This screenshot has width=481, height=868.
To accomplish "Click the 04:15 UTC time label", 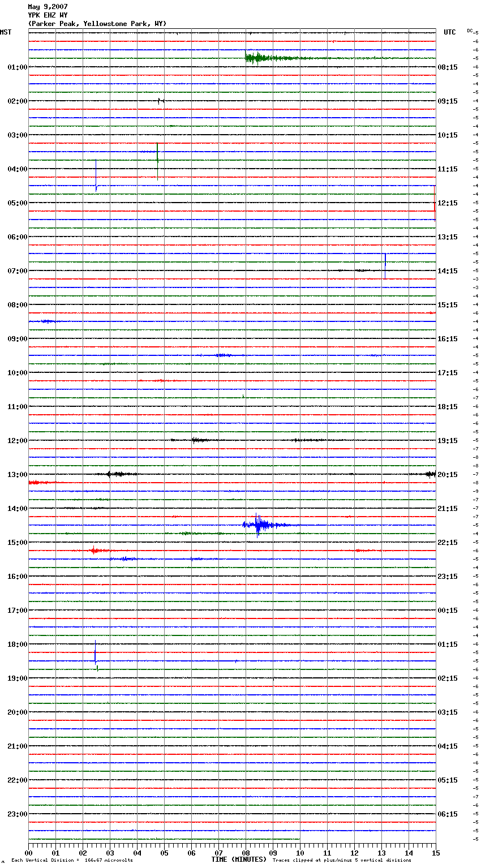I will click(x=448, y=746).
